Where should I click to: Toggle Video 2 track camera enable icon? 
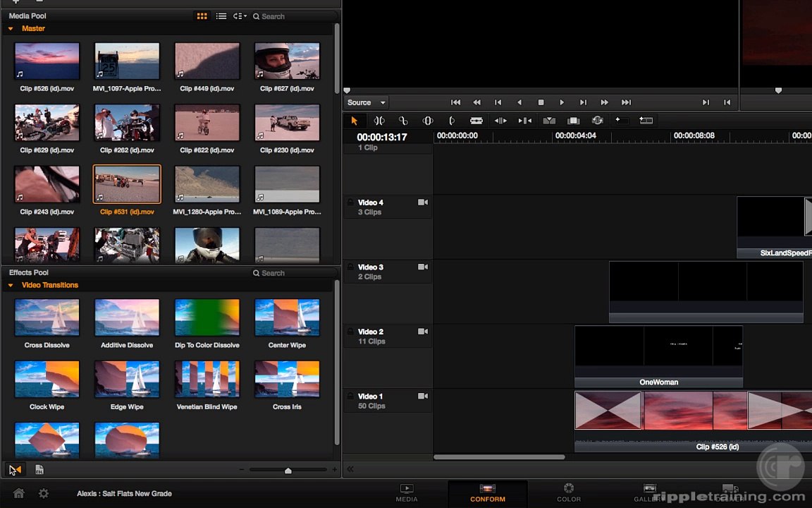(423, 331)
